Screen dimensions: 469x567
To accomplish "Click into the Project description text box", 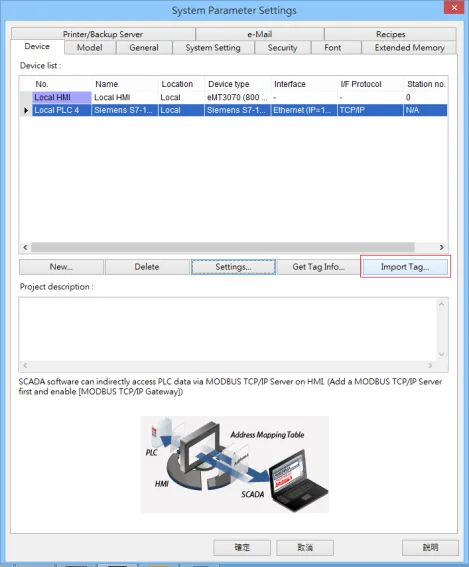I will point(228,329).
